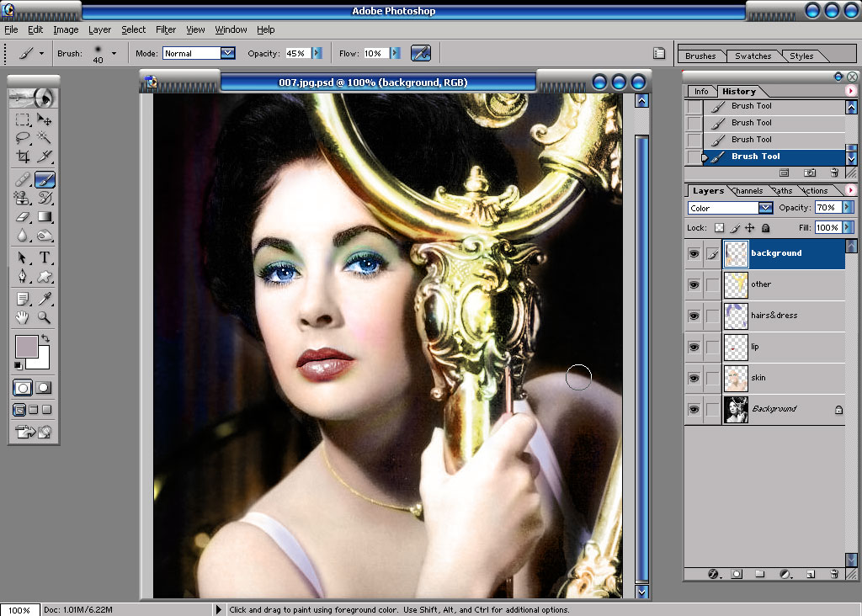Hide the 'hairs&dress' layer
The height and width of the screenshot is (616, 862).
point(694,316)
